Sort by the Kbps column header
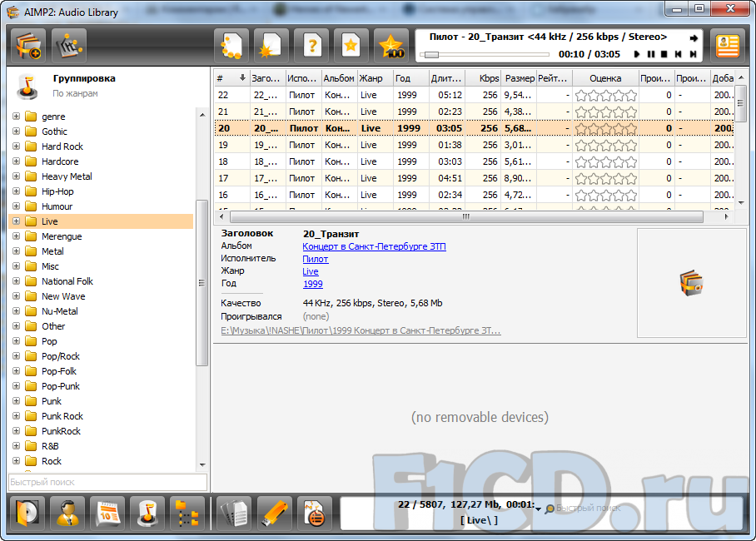 click(483, 78)
